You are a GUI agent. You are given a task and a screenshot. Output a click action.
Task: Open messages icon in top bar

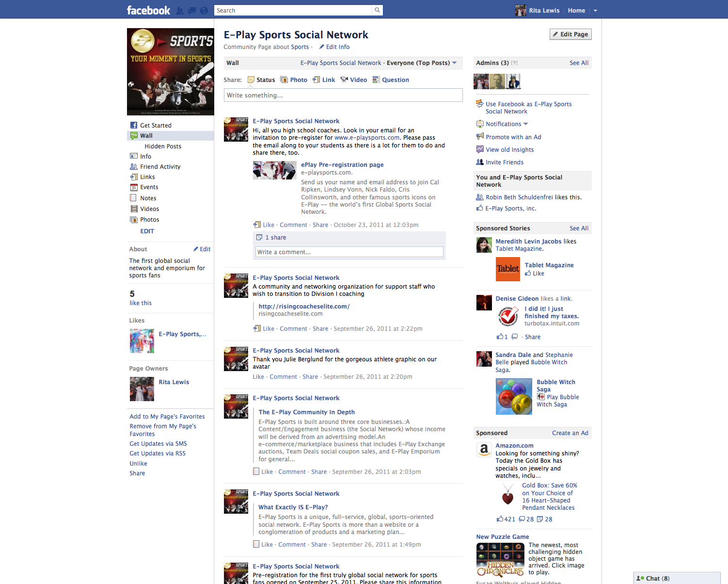click(192, 11)
